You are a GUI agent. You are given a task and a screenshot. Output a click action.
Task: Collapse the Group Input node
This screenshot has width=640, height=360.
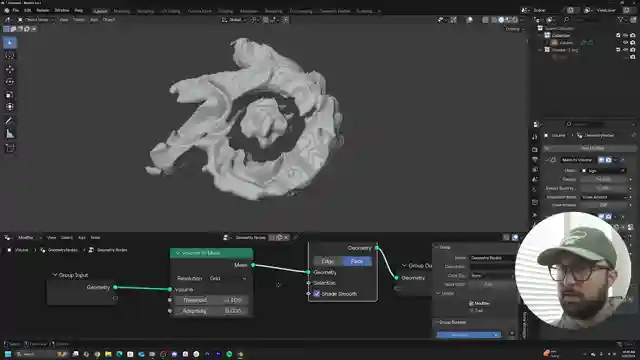click(x=55, y=275)
